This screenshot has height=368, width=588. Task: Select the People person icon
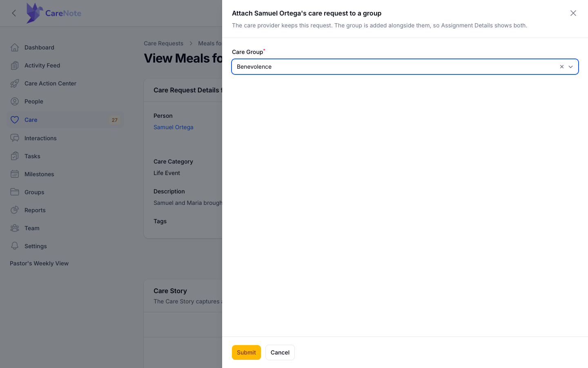15,101
